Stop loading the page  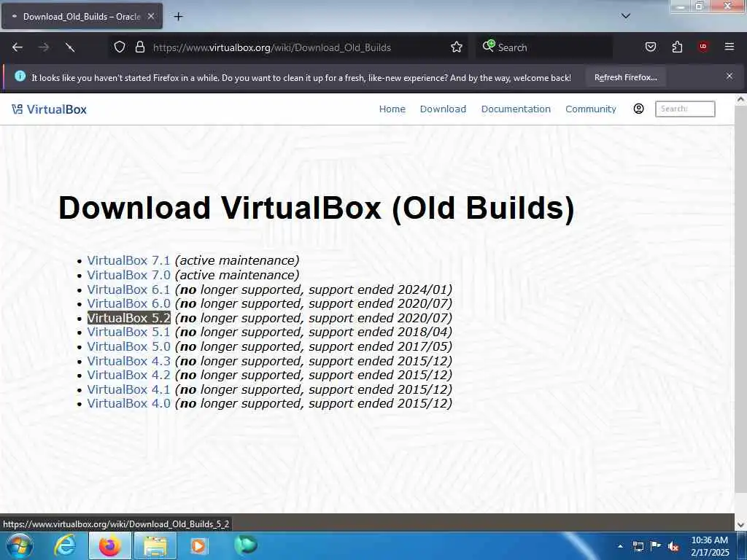(70, 47)
